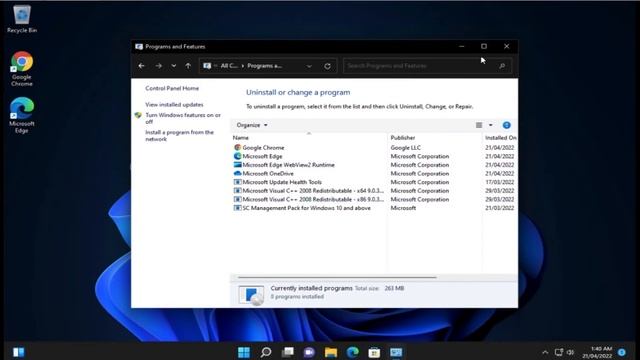Select SC Management Pack for Windows 10 entry
640x360 pixels.
click(307, 208)
